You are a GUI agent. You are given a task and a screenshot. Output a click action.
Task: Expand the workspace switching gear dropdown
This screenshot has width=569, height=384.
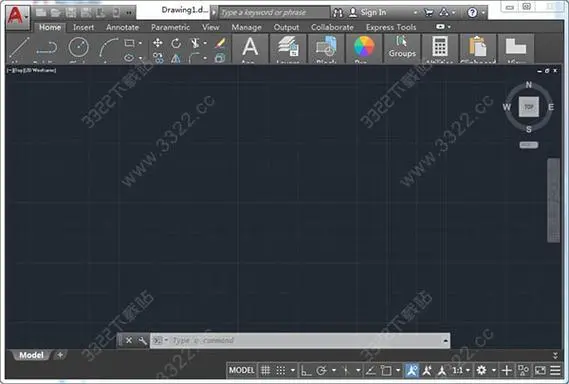pos(494,370)
